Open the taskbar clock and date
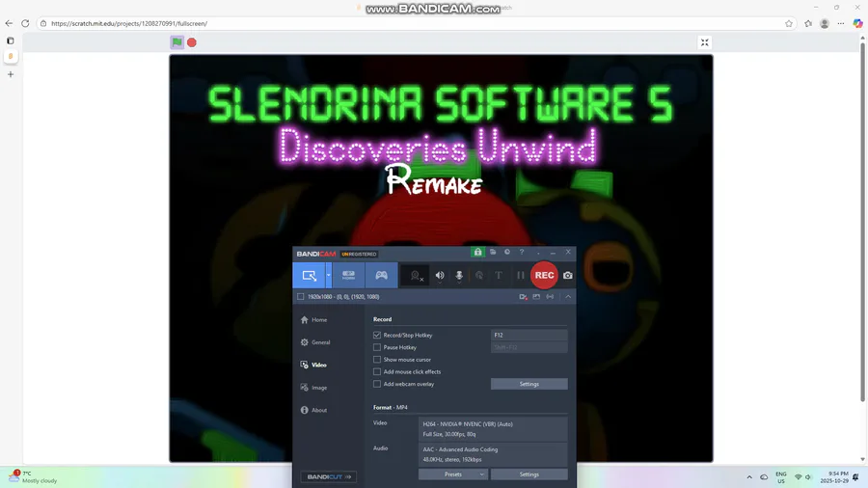The image size is (868, 488). [x=834, y=477]
